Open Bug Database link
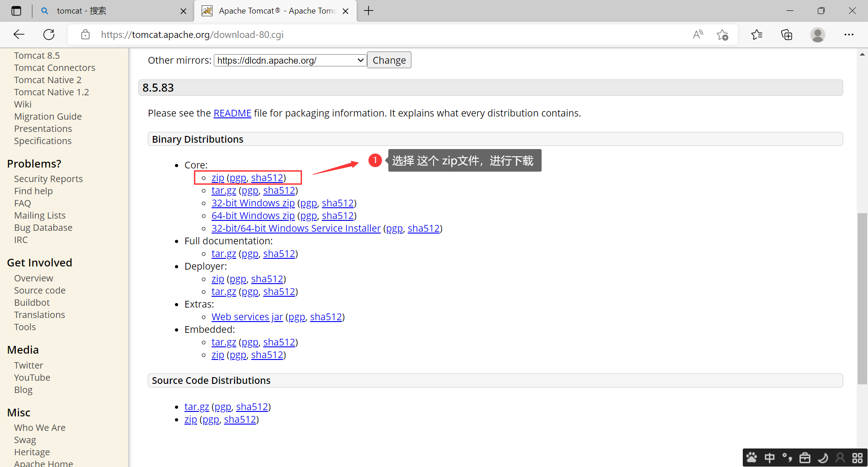 coord(43,228)
